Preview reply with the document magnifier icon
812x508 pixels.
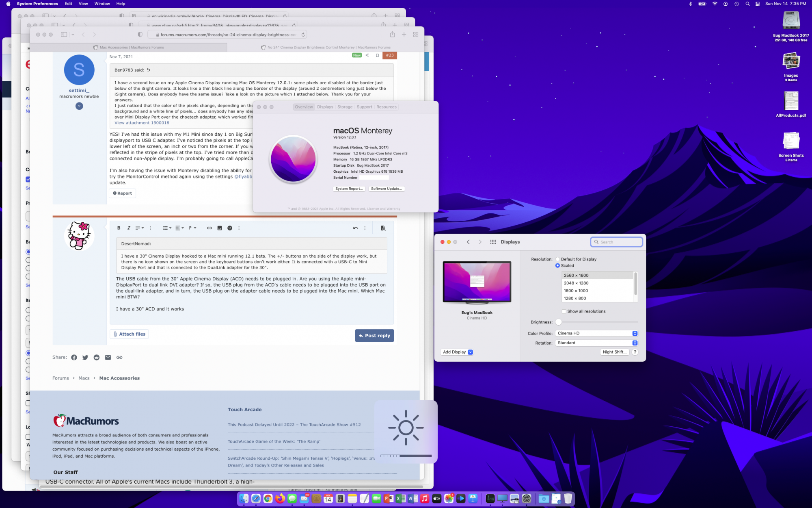point(383,228)
